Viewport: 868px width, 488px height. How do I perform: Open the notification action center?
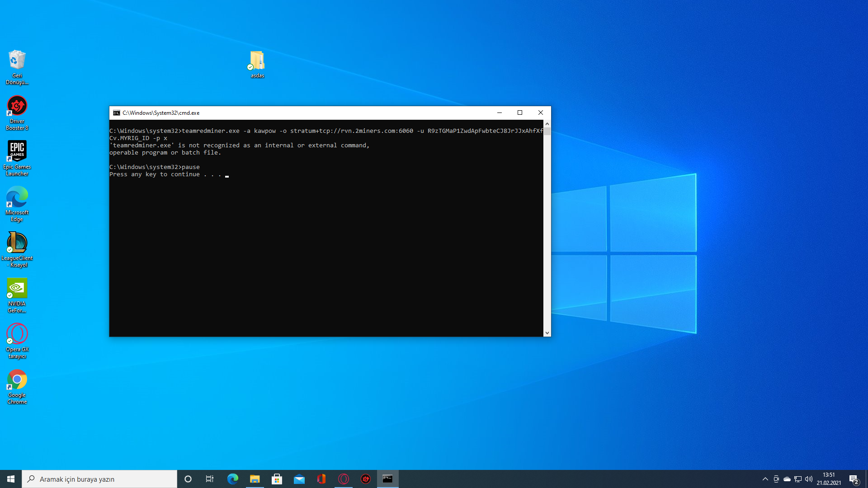tap(854, 479)
